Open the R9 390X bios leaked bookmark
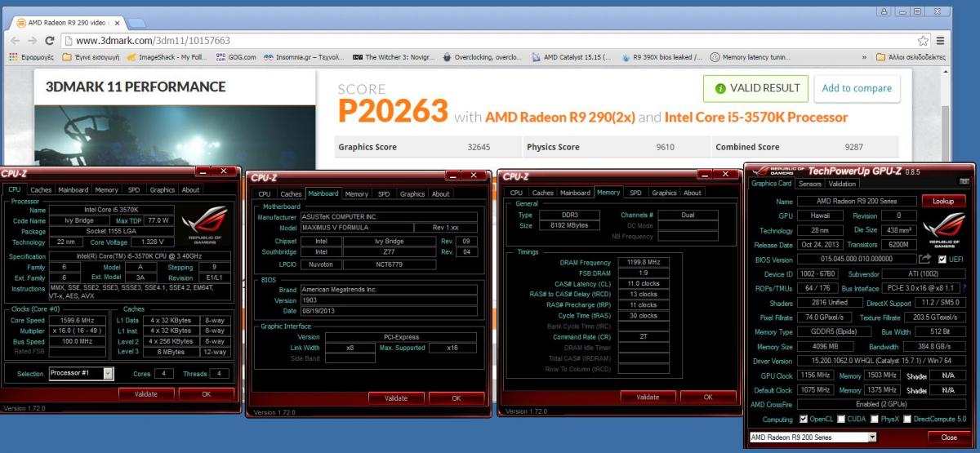Image resolution: width=980 pixels, height=453 pixels. [661, 57]
